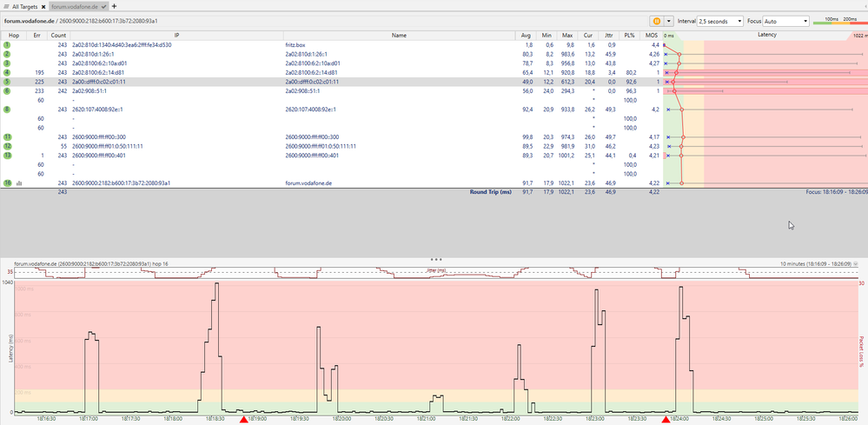Screen dimensions: 868x425
Task: Click the target address header forum.vodafone.de / 2600:9000
Action: coord(81,21)
